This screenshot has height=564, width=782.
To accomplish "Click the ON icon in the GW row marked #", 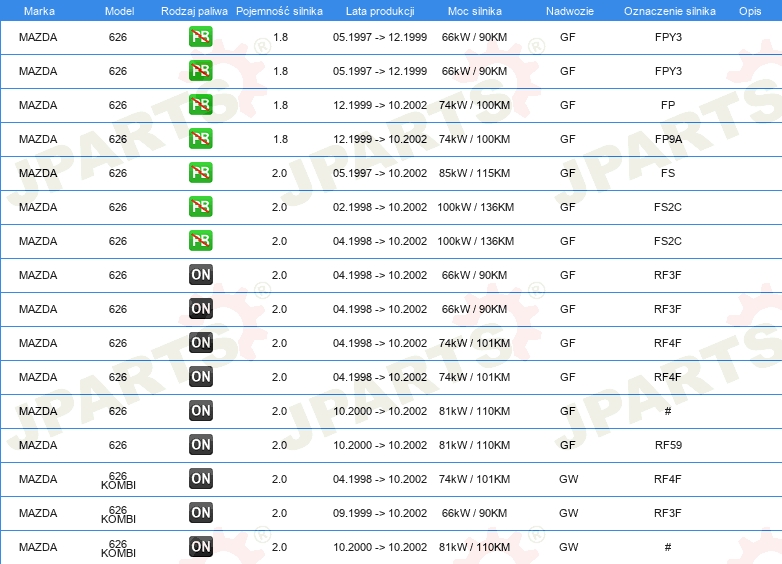I will 200,546.
